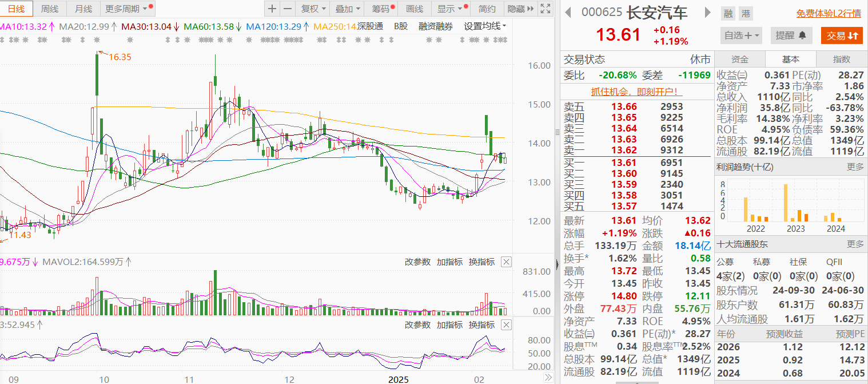The image size is (868, 384).
Task: Open the 交易 trade button
Action: [x=842, y=35]
